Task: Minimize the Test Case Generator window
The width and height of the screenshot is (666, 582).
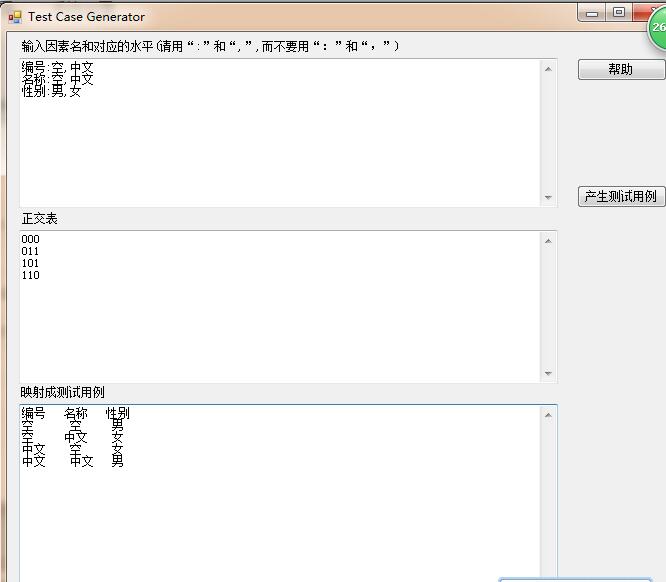Action: pyautogui.click(x=593, y=13)
